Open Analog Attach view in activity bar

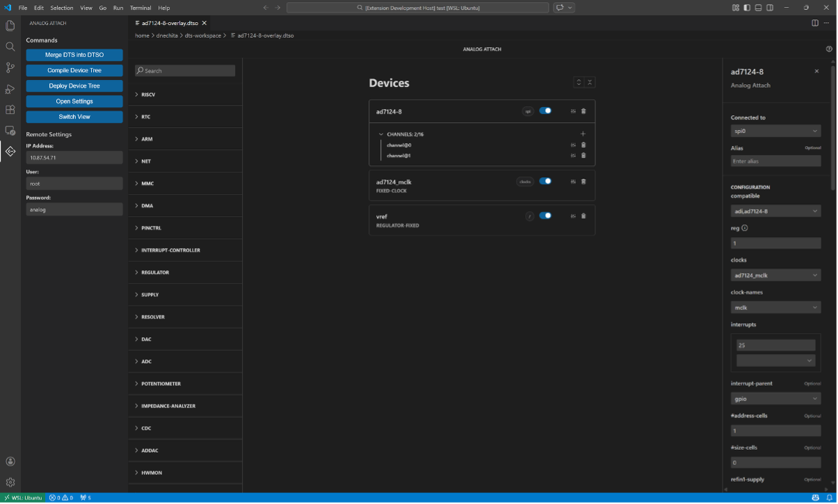[10, 151]
